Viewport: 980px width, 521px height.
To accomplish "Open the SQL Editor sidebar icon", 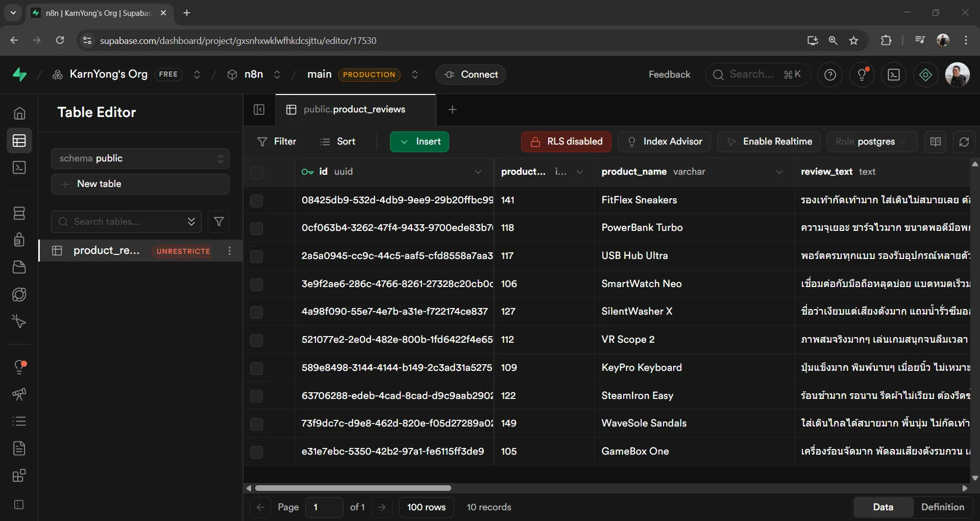I will (x=19, y=168).
